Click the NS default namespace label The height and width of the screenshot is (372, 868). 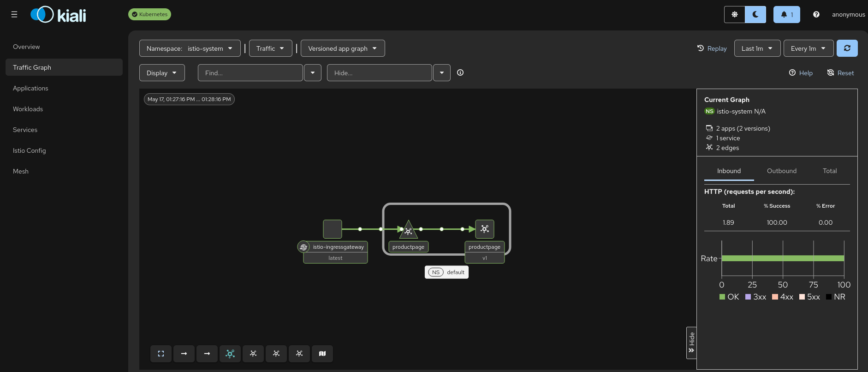446,272
